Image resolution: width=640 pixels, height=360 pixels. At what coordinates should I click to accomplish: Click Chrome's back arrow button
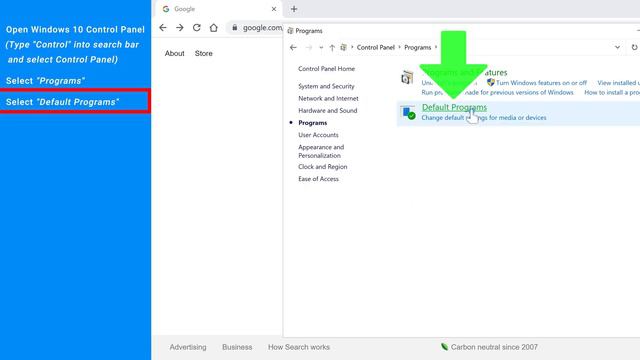coord(163,28)
